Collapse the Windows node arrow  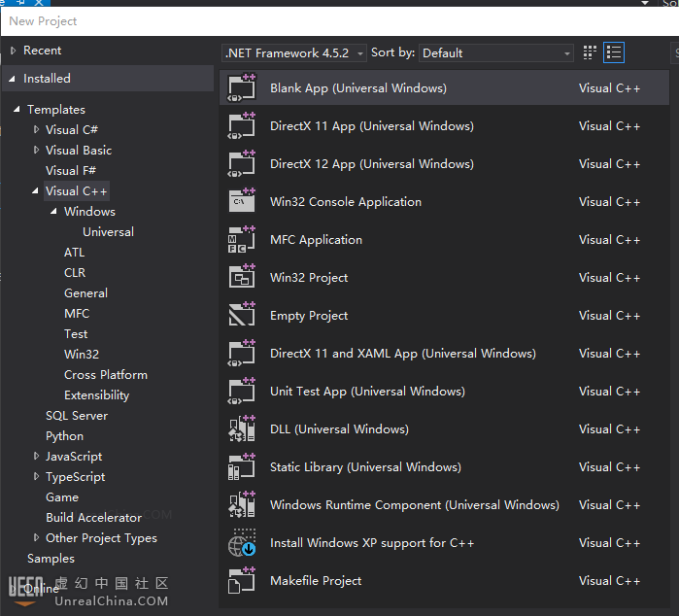pyautogui.click(x=53, y=212)
